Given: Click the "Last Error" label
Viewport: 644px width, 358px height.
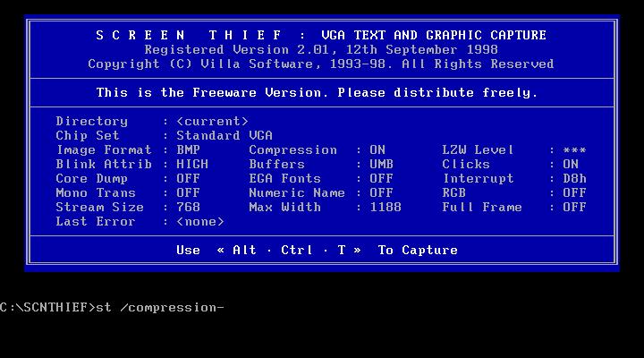Looking at the screenshot, I should click(x=96, y=222).
